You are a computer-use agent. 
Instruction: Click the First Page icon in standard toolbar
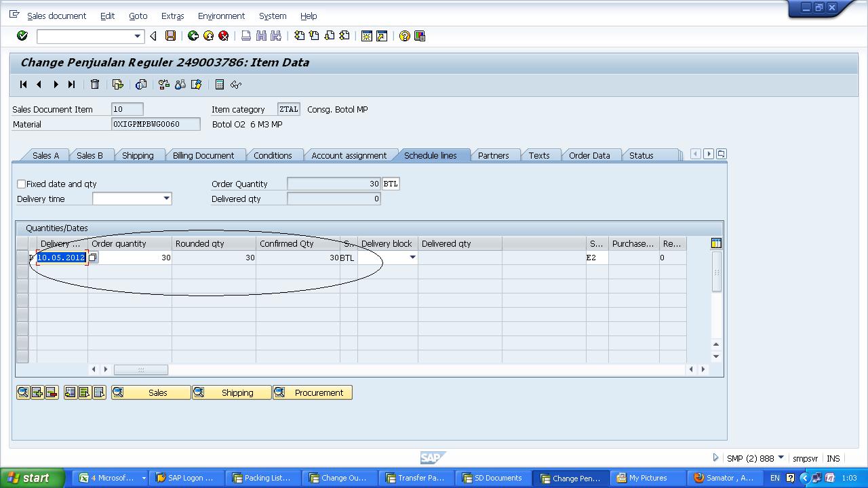pos(299,36)
